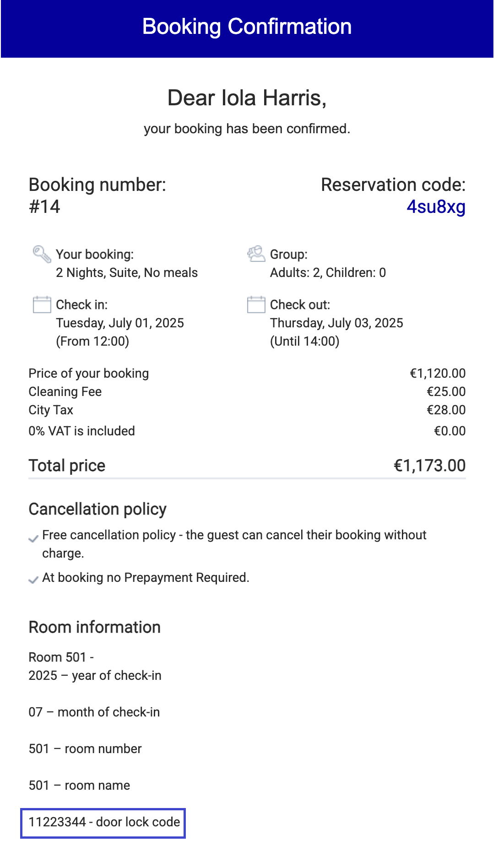Image resolution: width=498 pixels, height=868 pixels.
Task: Click the total price €1,173.00 amount
Action: point(429,466)
